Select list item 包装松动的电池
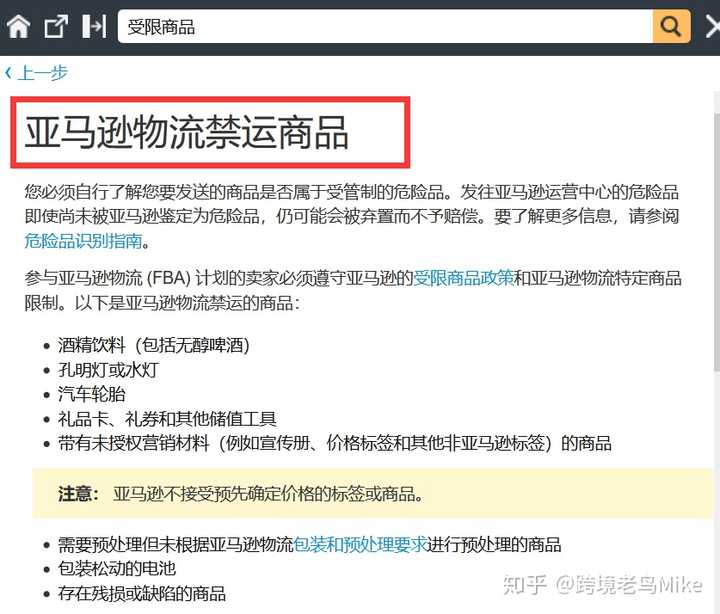Image resolution: width=720 pixels, height=614 pixels. point(117,569)
